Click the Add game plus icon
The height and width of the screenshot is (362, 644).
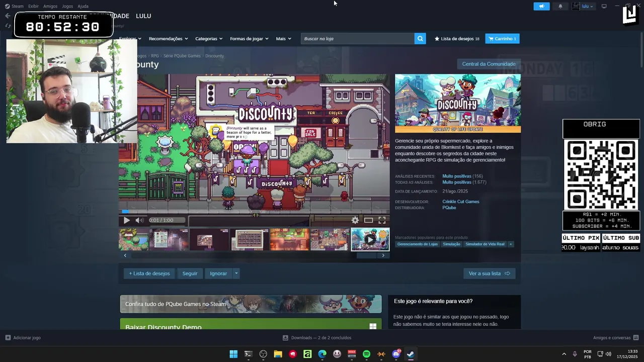pos(8,338)
